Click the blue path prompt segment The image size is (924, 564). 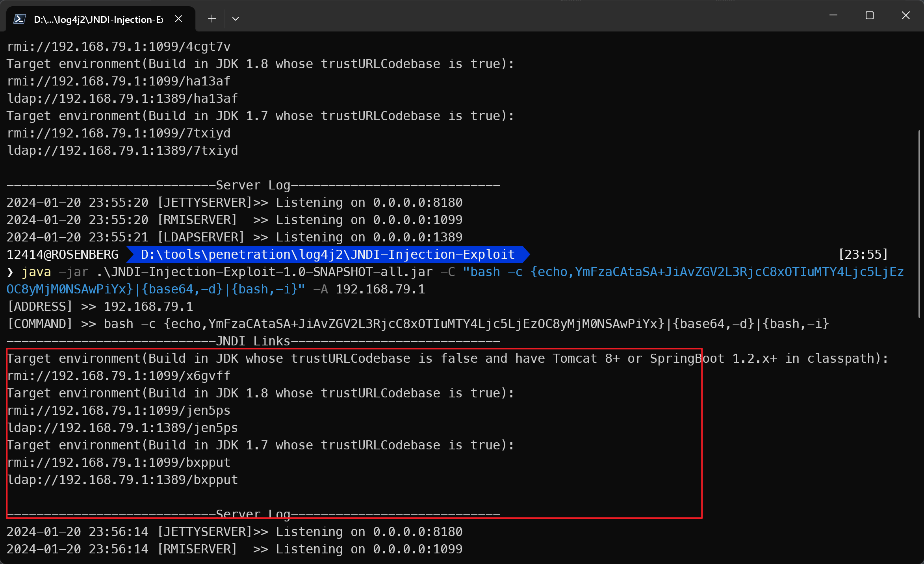pos(328,254)
